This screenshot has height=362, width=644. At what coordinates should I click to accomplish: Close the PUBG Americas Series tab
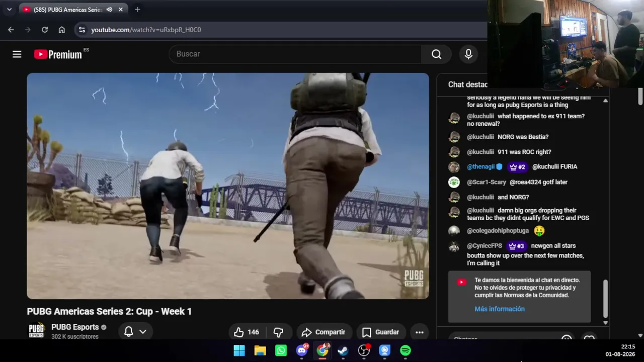click(x=121, y=10)
